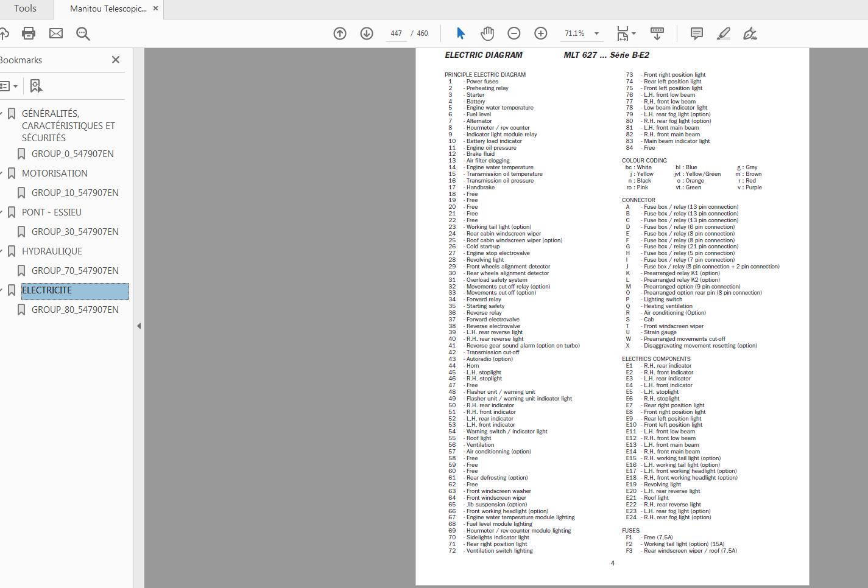868x588 pixels.
Task: Expand the bookmarks options menu
Action: [10, 85]
